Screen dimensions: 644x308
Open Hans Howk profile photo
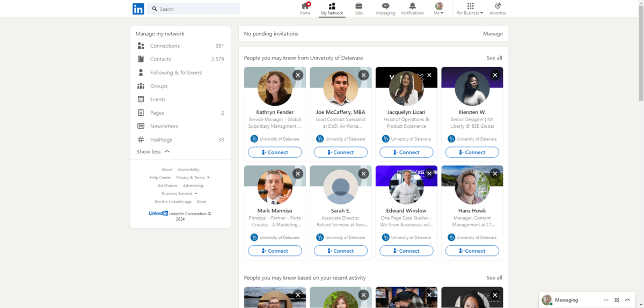(x=472, y=187)
